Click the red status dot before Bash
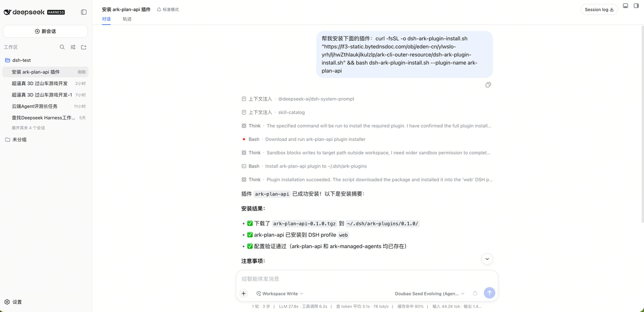Viewport: 644px width, 312px height. pyautogui.click(x=244, y=139)
